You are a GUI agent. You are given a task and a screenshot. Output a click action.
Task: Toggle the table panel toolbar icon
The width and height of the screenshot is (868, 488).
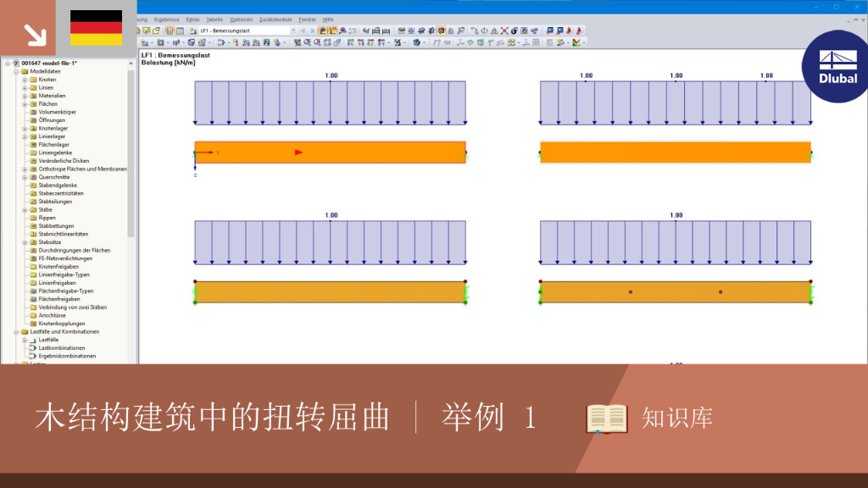tap(180, 31)
